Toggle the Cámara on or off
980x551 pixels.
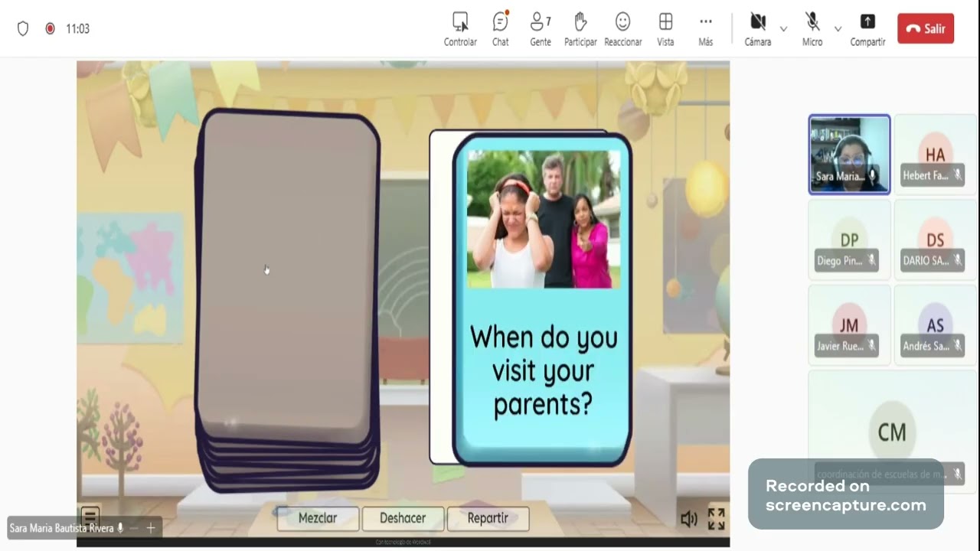click(758, 29)
